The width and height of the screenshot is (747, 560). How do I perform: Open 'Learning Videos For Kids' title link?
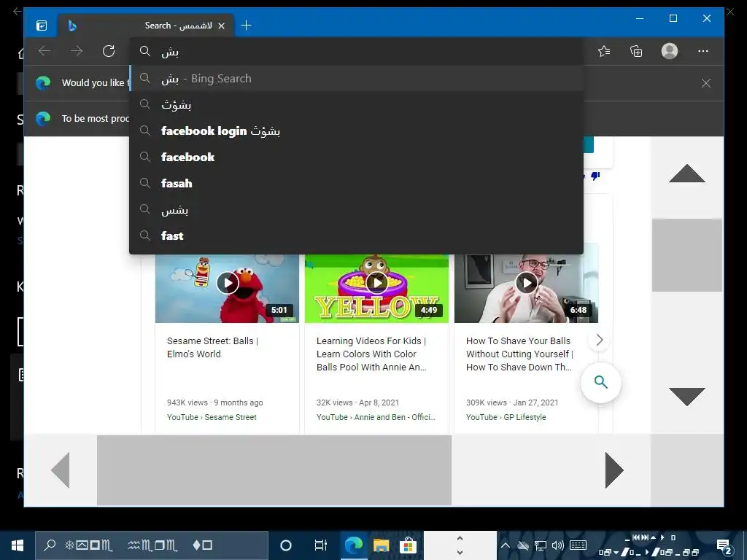(x=371, y=354)
